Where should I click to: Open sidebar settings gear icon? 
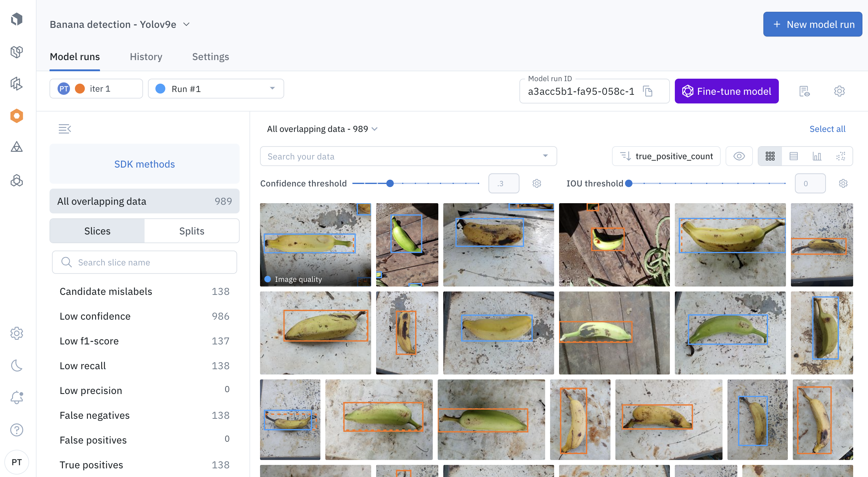(16, 333)
